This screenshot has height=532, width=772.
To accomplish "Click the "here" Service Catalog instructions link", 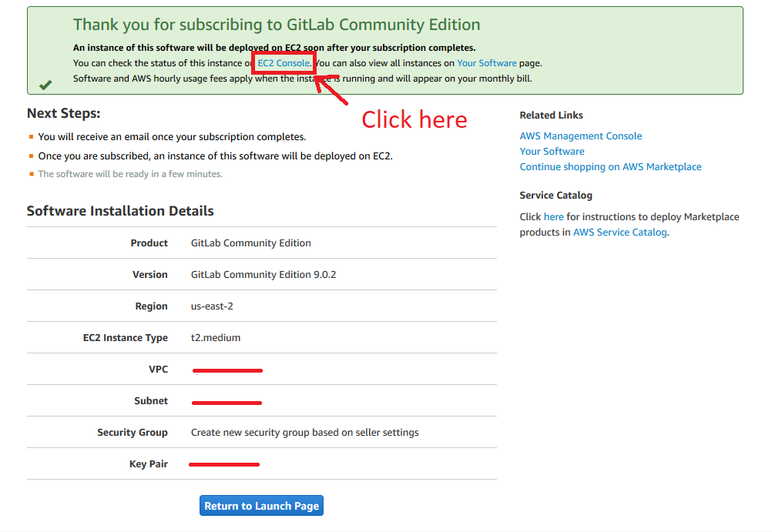I will [553, 217].
